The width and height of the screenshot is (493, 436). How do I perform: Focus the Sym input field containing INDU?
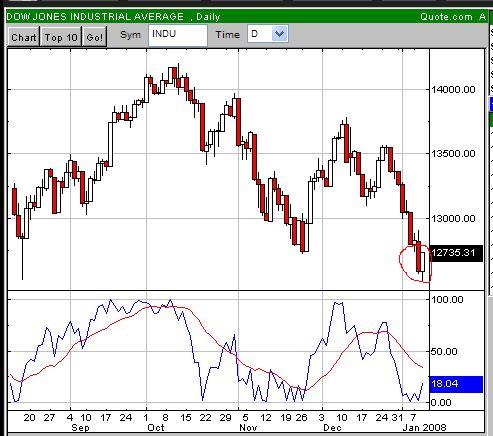(x=178, y=35)
